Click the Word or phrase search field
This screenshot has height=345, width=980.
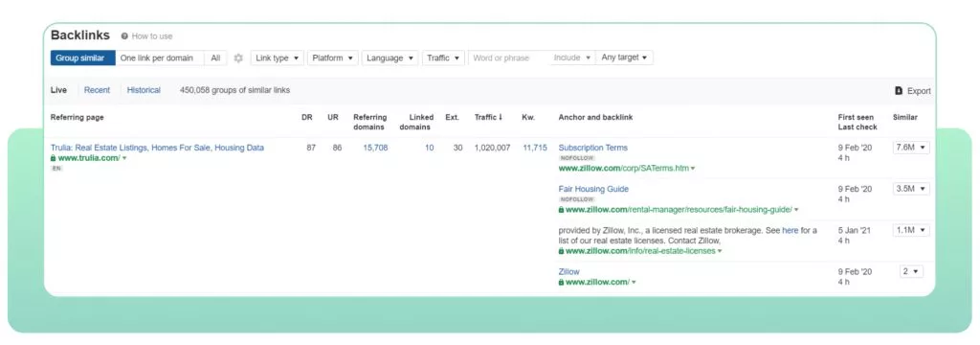(509, 58)
